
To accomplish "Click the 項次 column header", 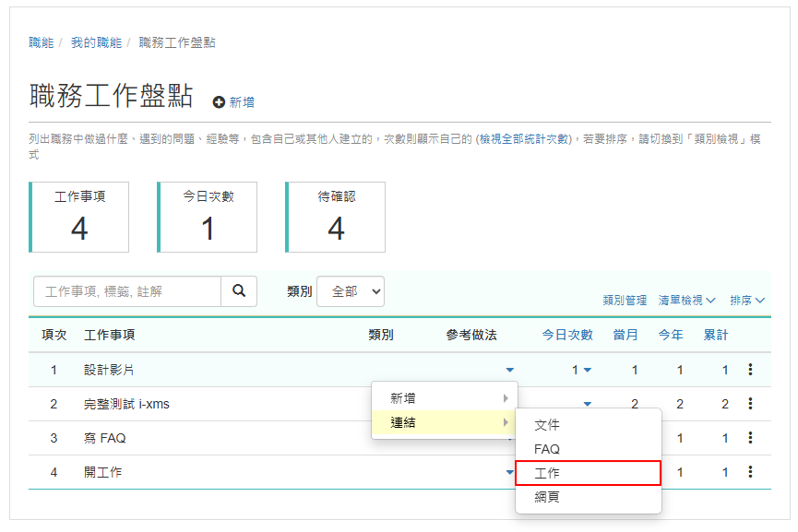I will pos(54,335).
